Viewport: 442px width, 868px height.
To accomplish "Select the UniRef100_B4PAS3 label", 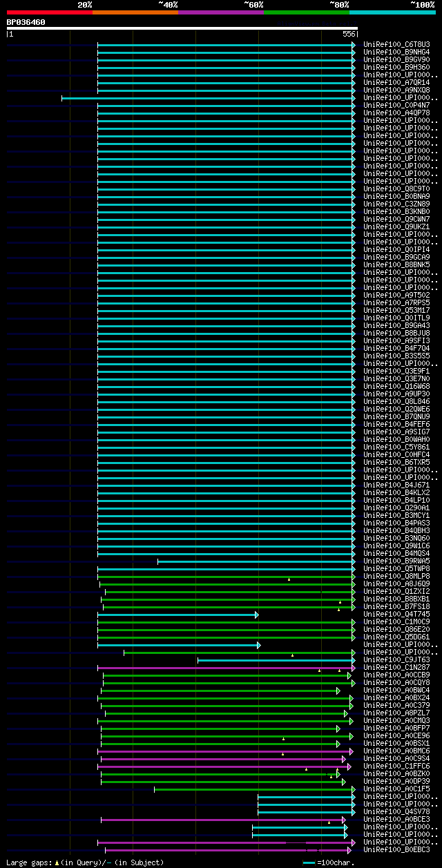I will [x=396, y=523].
